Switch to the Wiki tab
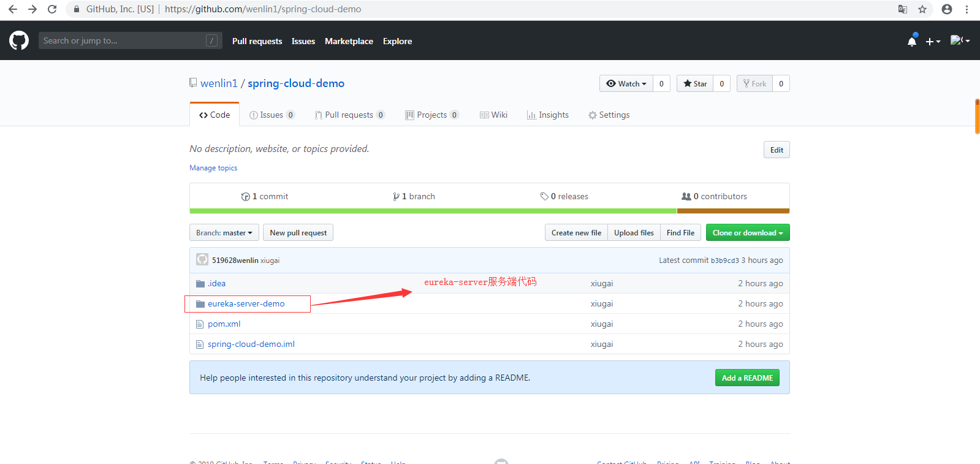The height and width of the screenshot is (464, 980). click(x=493, y=115)
